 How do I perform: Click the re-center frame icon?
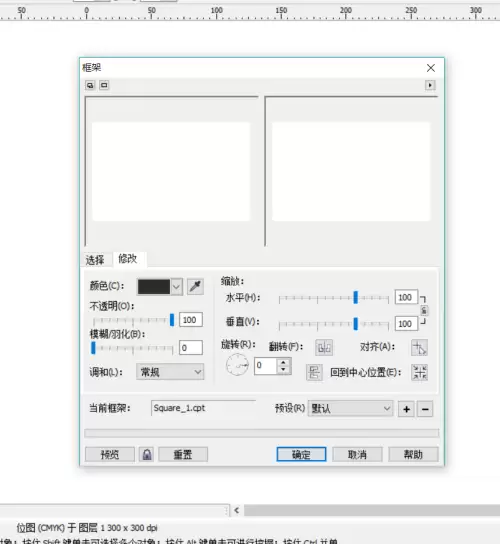tap(419, 373)
